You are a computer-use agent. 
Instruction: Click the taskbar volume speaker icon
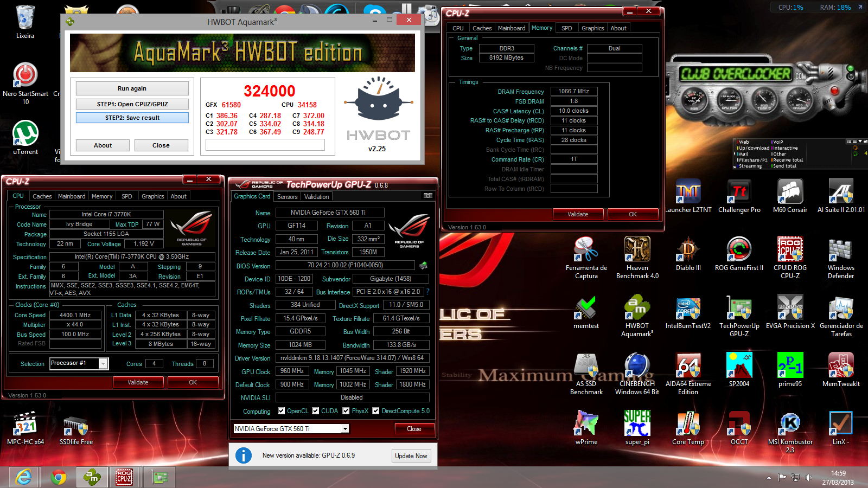(x=808, y=478)
